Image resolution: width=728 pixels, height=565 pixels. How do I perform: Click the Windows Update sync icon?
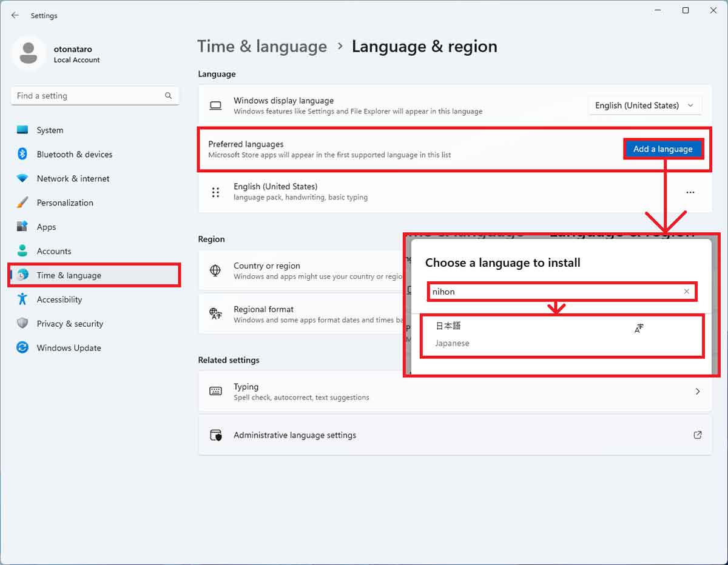(x=22, y=348)
